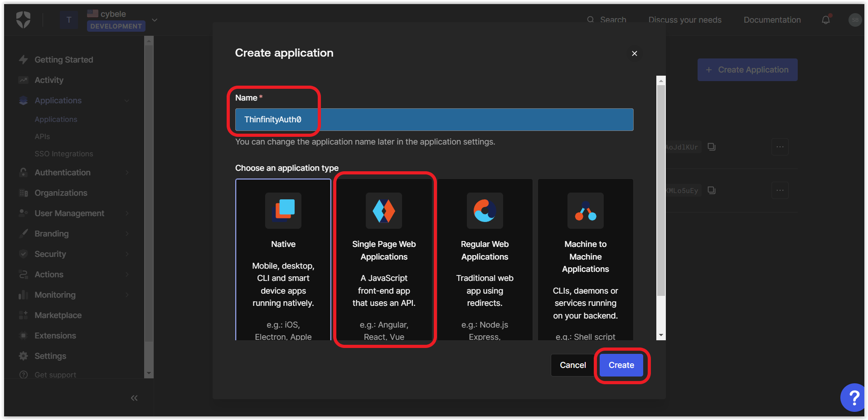868x420 pixels.
Task: Click the Auth0 shield logo
Action: point(23,19)
